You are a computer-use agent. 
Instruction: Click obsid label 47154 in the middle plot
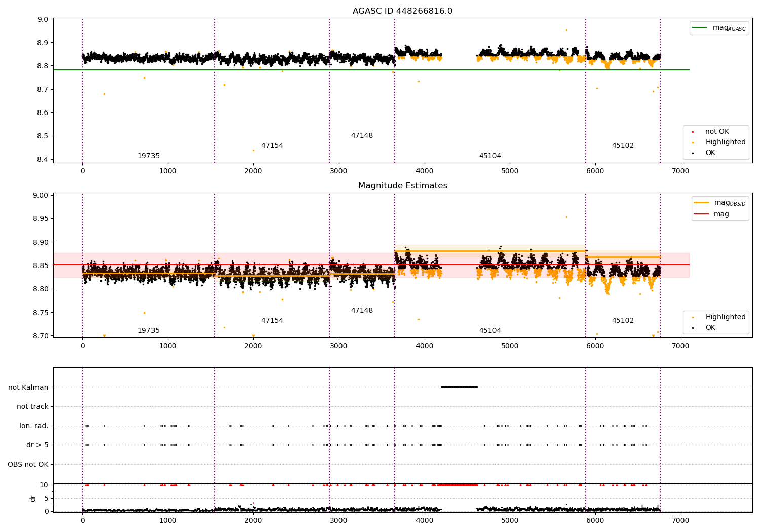272,321
